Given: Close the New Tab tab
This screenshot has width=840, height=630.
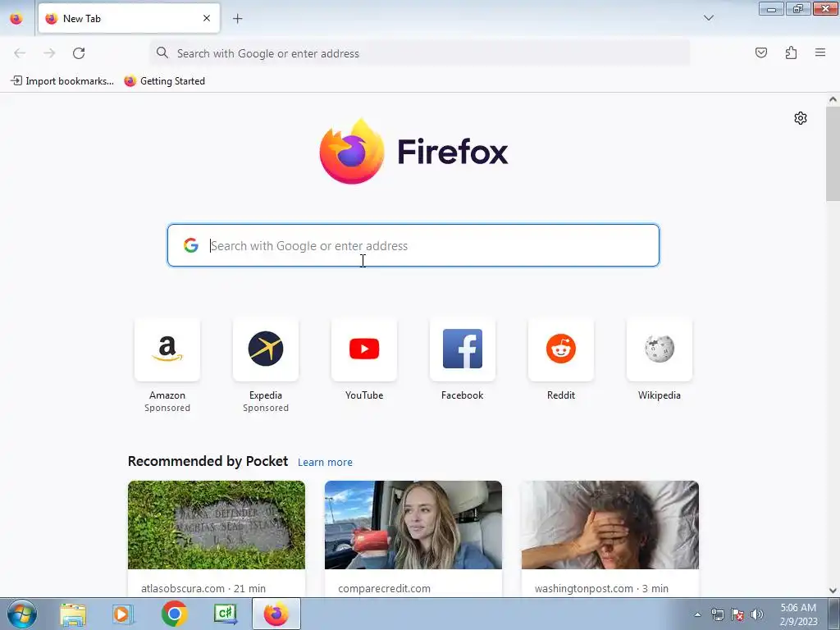Looking at the screenshot, I should tap(207, 18).
